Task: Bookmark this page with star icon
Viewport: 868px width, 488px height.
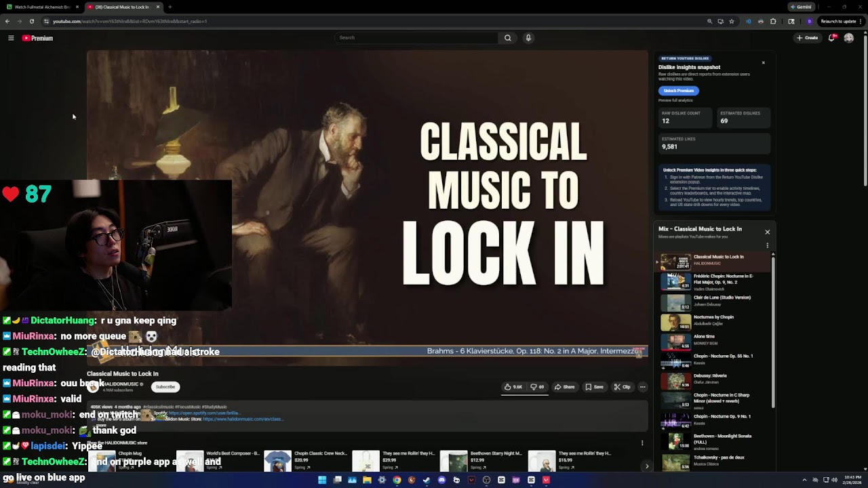Action: [x=732, y=21]
